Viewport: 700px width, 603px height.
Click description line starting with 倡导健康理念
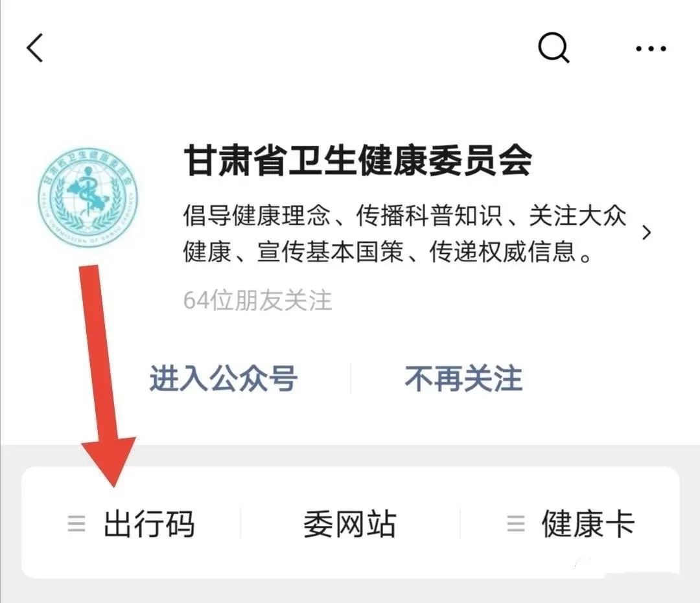(x=404, y=216)
